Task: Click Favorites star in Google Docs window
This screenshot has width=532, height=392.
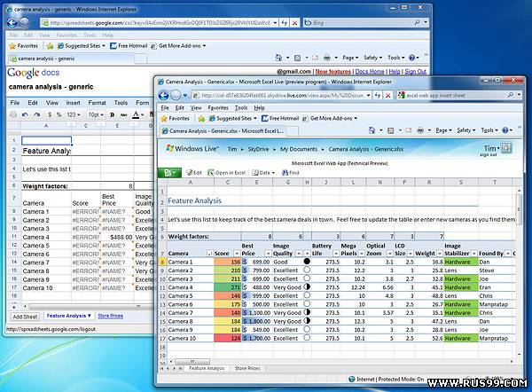Action: coord(13,46)
